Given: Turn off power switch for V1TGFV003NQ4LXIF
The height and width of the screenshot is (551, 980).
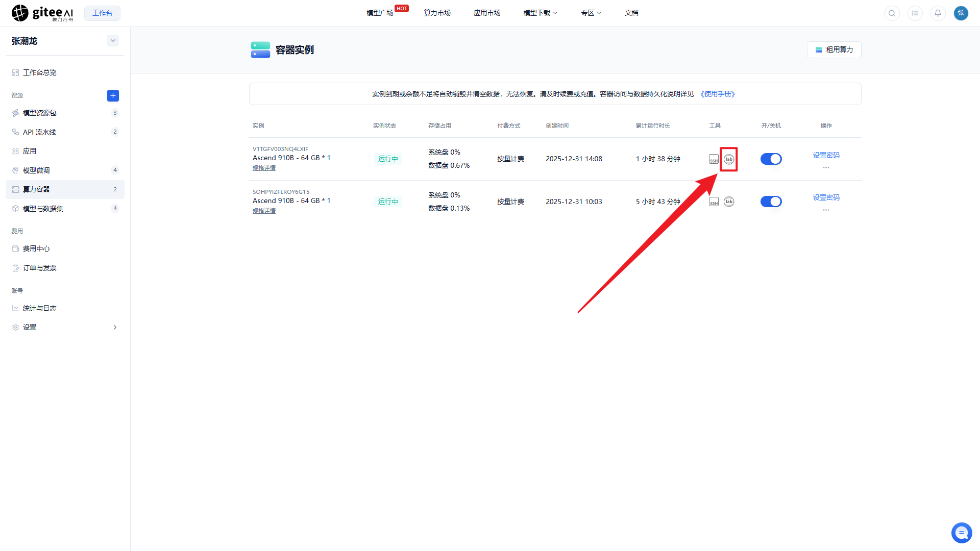Looking at the screenshot, I should pos(771,159).
